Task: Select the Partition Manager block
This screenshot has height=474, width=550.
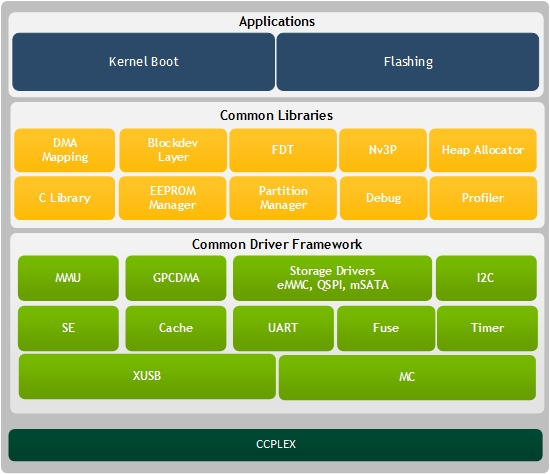Action: click(x=283, y=198)
